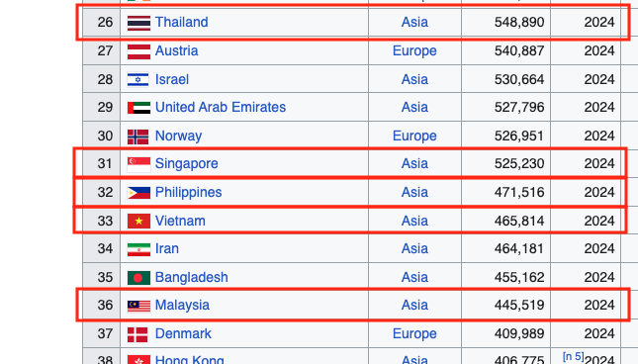Click the Malaysia flag icon
The height and width of the screenshot is (364, 638).
click(138, 306)
